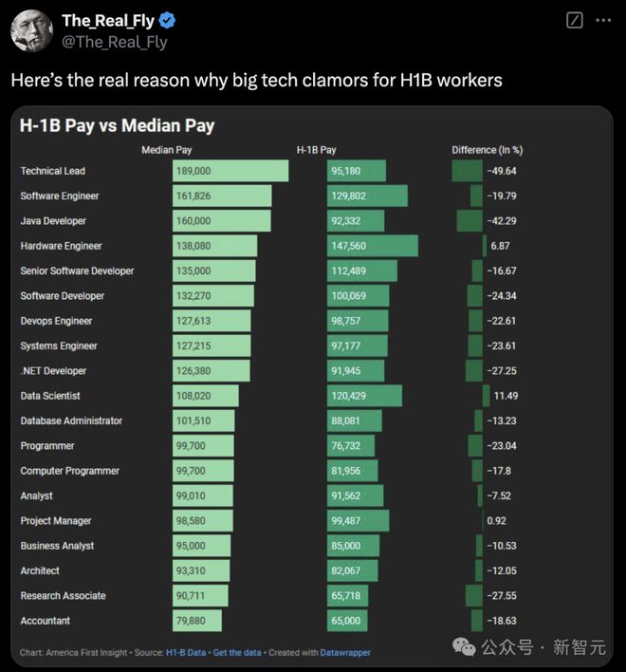626x672 pixels.
Task: Open the three-dot more options menu
Action: pos(603,20)
